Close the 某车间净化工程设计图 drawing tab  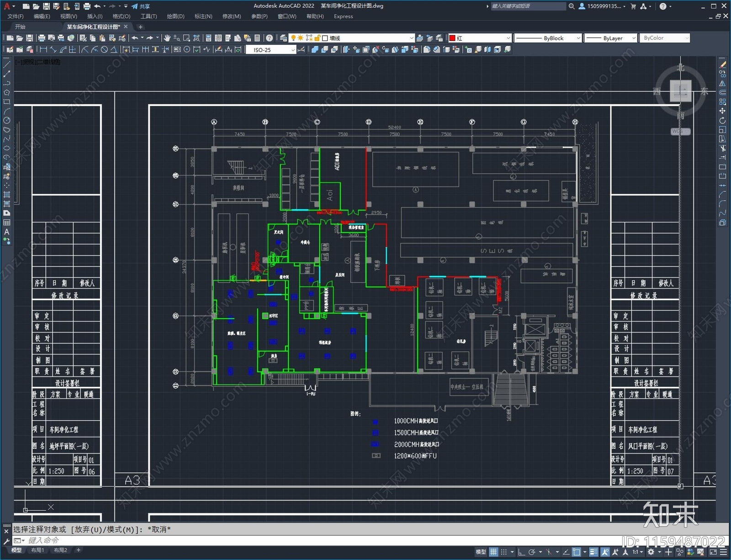tap(126, 26)
